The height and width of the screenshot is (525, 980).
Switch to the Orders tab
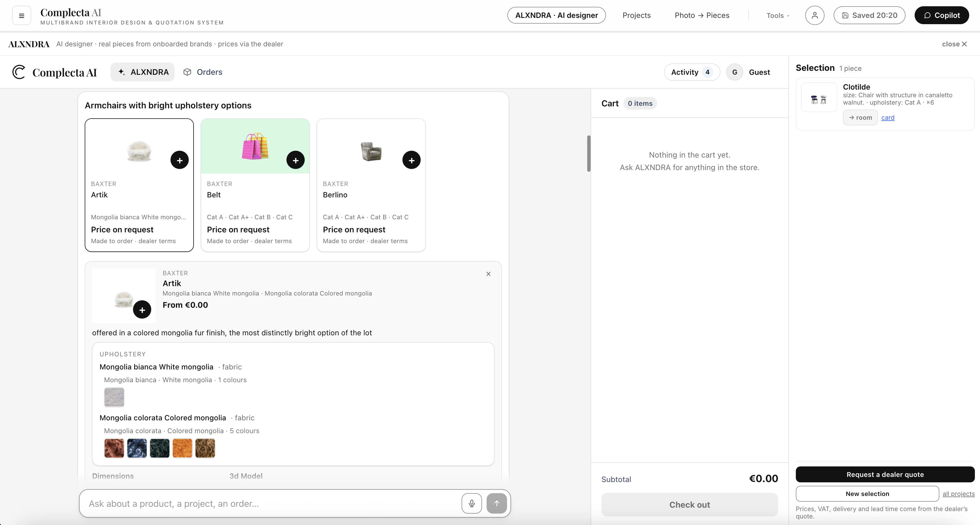(203, 72)
